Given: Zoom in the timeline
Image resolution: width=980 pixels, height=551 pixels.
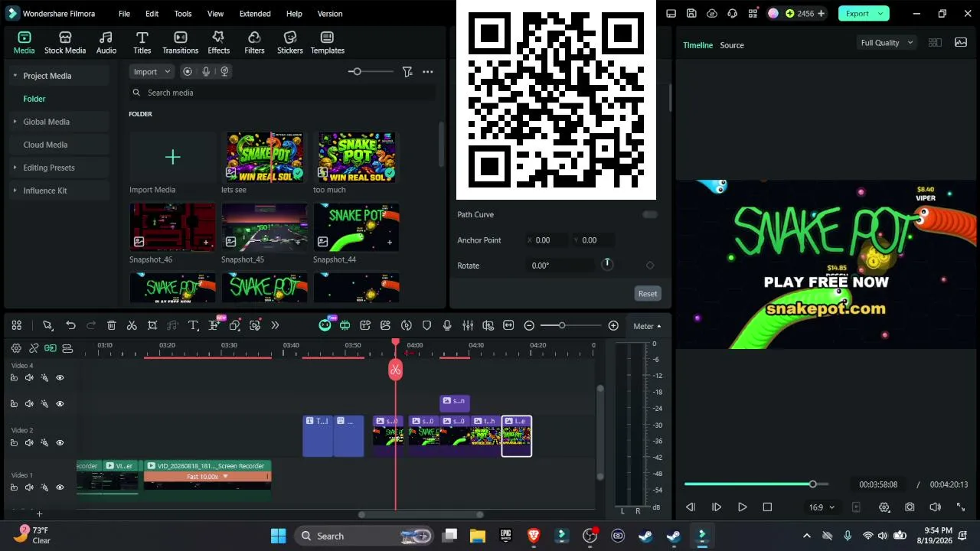Looking at the screenshot, I should (613, 326).
